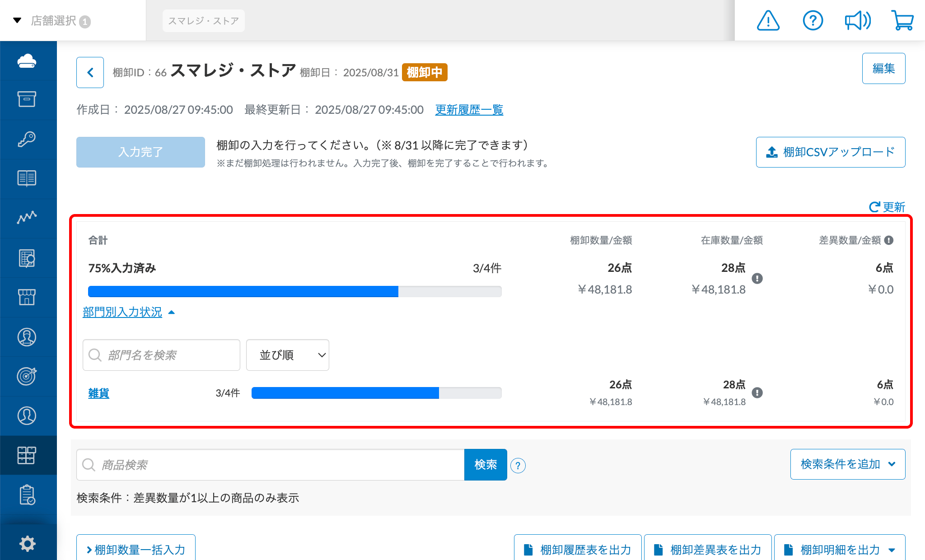
Task: Expand the 検索条件を追加 dropdown
Action: 847,464
